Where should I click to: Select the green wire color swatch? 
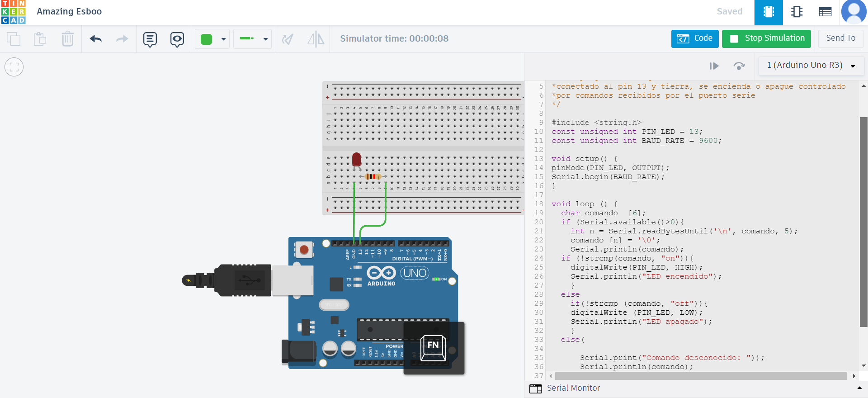click(207, 39)
